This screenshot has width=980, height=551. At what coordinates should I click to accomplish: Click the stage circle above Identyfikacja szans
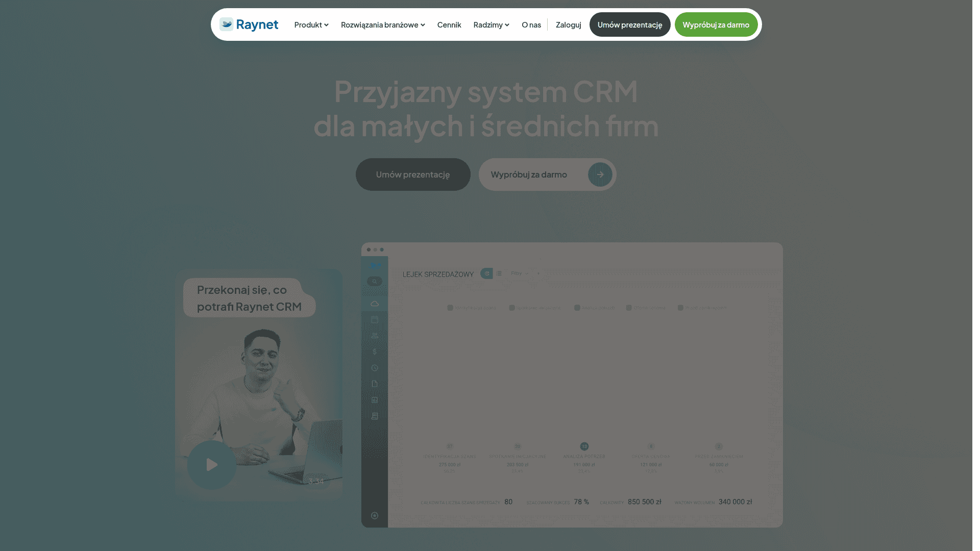click(x=450, y=446)
